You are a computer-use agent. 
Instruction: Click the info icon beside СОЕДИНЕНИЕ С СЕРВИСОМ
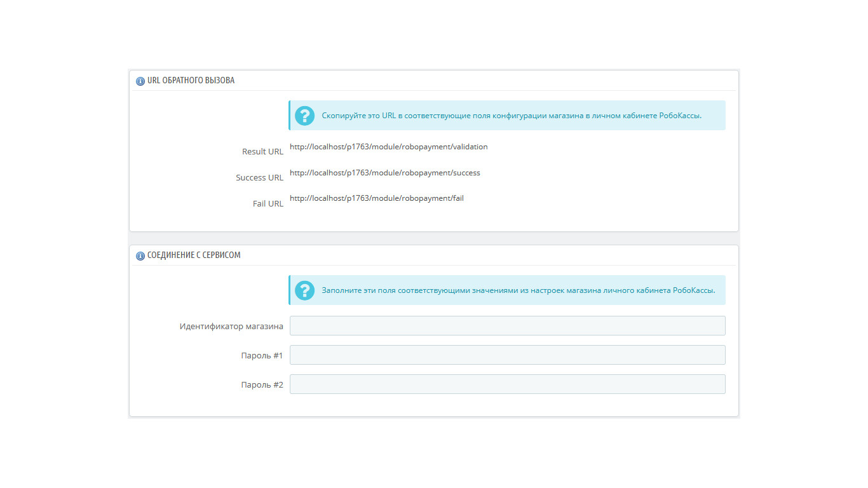click(x=140, y=256)
